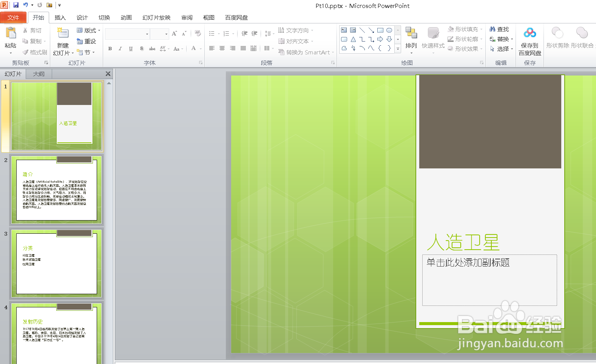Align text to the left
Screen dimensions: 596x364
212,48
